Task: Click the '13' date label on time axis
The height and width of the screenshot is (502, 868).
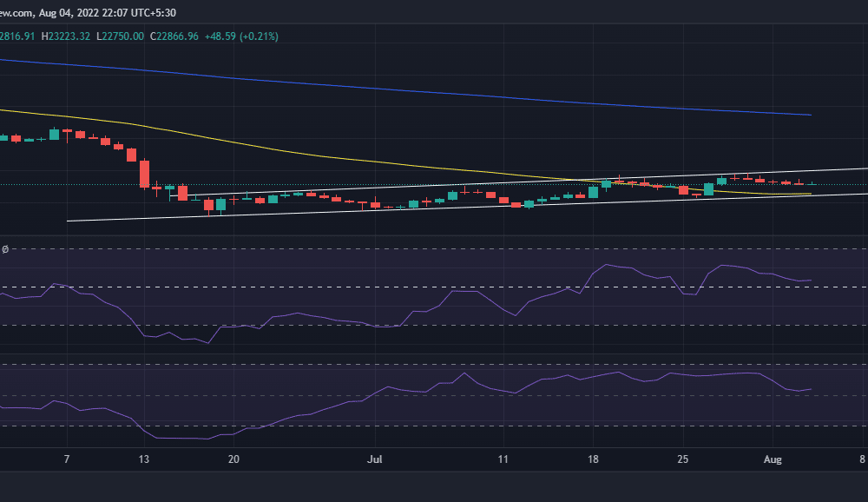Action: coord(144,459)
